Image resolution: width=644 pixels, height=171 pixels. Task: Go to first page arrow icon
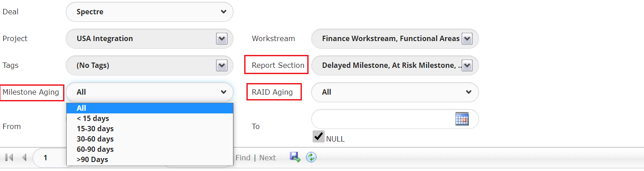(9, 157)
